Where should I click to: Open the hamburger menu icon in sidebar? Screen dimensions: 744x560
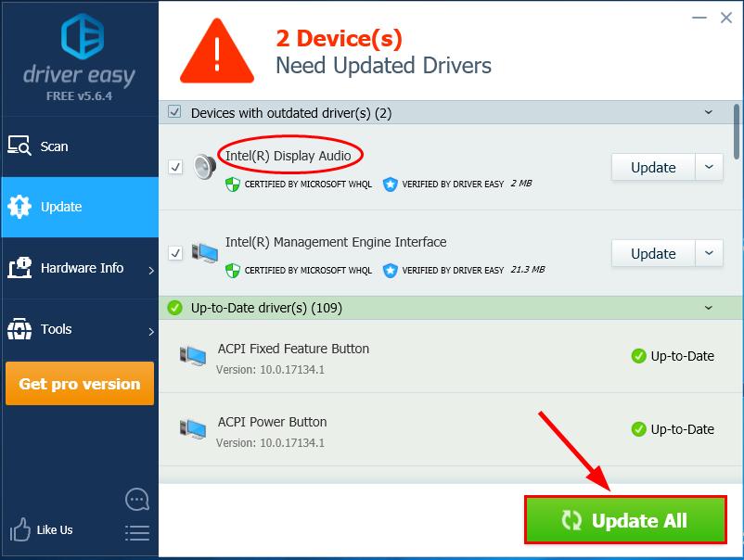click(x=137, y=533)
